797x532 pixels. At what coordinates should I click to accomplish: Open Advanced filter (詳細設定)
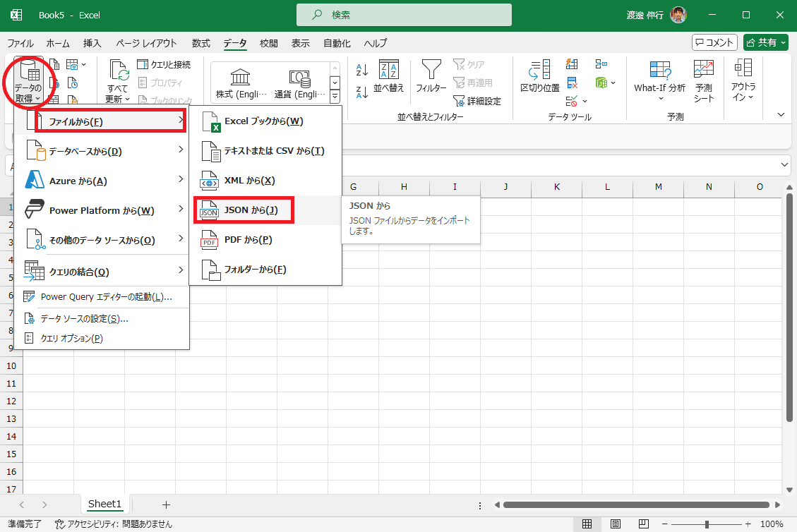coord(477,101)
